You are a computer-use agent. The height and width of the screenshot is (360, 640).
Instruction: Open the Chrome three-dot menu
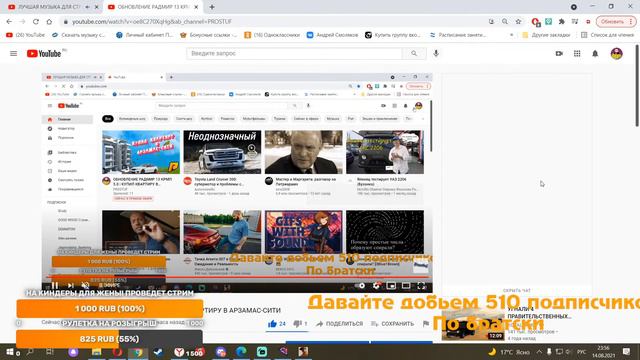631,22
